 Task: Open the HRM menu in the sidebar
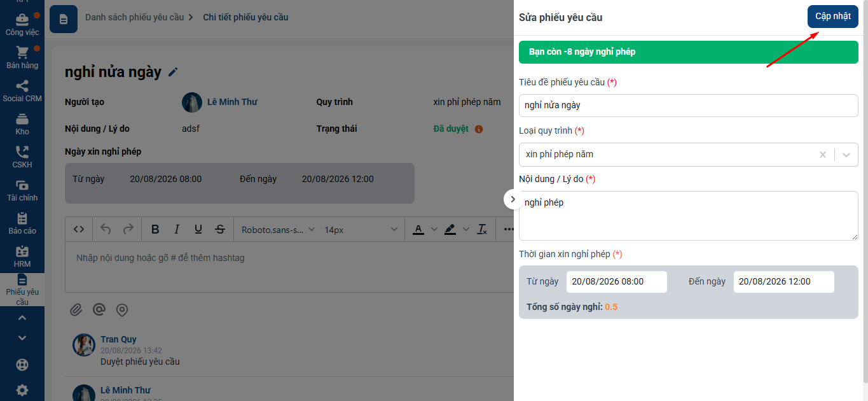22,257
